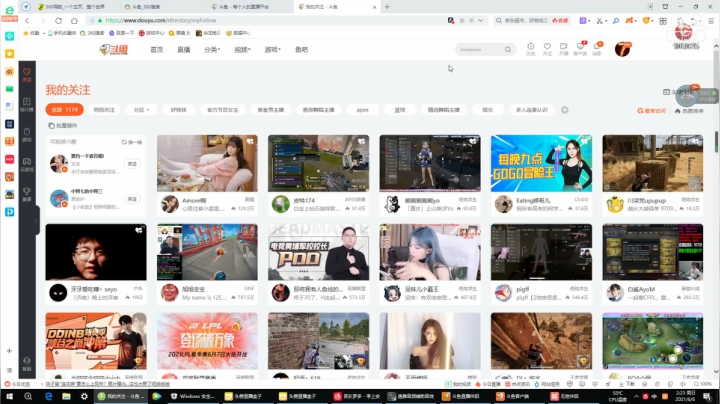Sort by 热度排序
Image resolution: width=720 pixels, height=404 pixels.
click(x=689, y=111)
